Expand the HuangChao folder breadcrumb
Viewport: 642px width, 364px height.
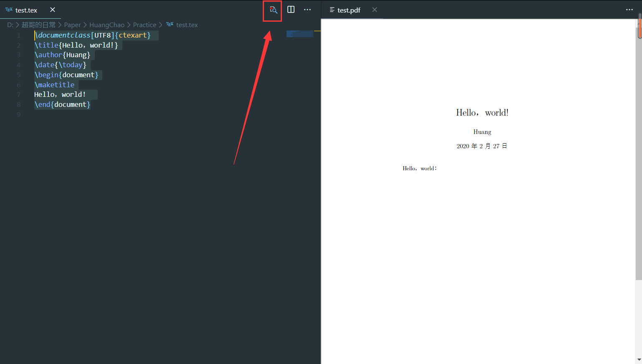[x=107, y=25]
